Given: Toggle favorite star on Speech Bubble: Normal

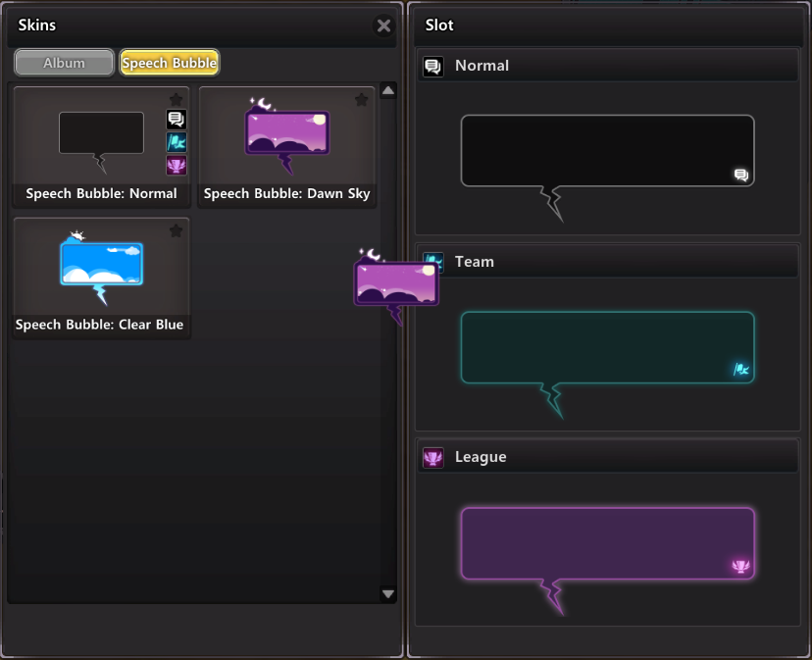Looking at the screenshot, I should (x=176, y=99).
